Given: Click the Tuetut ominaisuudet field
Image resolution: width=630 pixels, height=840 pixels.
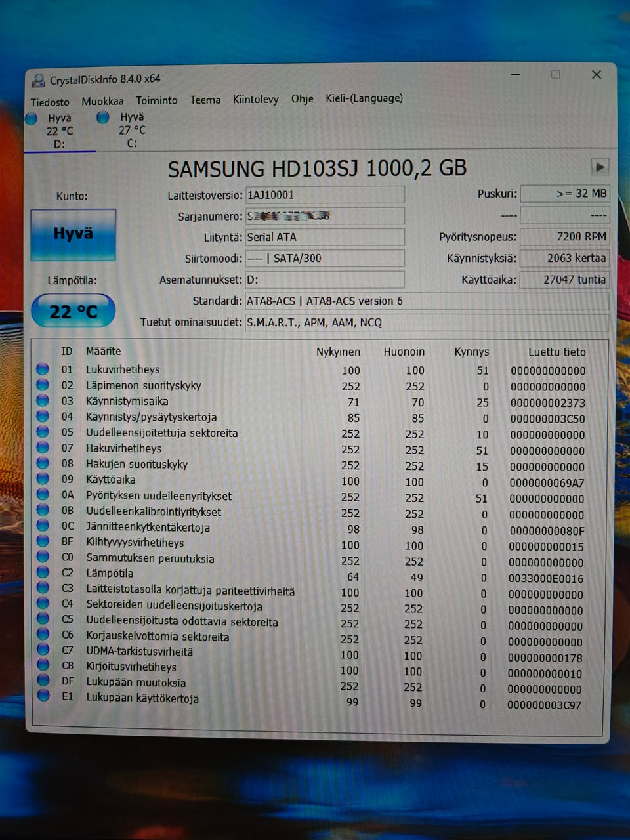Looking at the screenshot, I should click(x=427, y=322).
